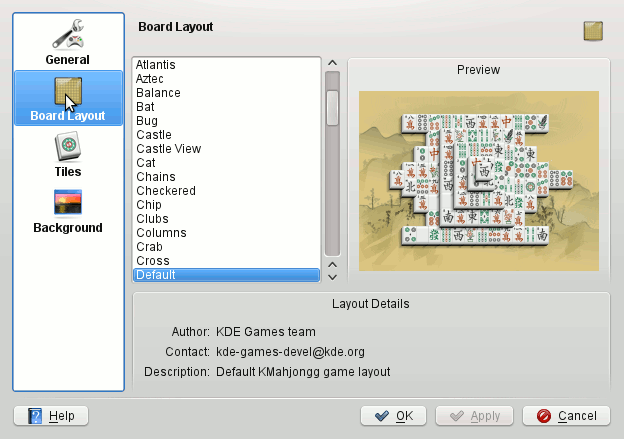Image resolution: width=624 pixels, height=439 pixels.
Task: Choose the Cross layout
Action: [x=152, y=261]
